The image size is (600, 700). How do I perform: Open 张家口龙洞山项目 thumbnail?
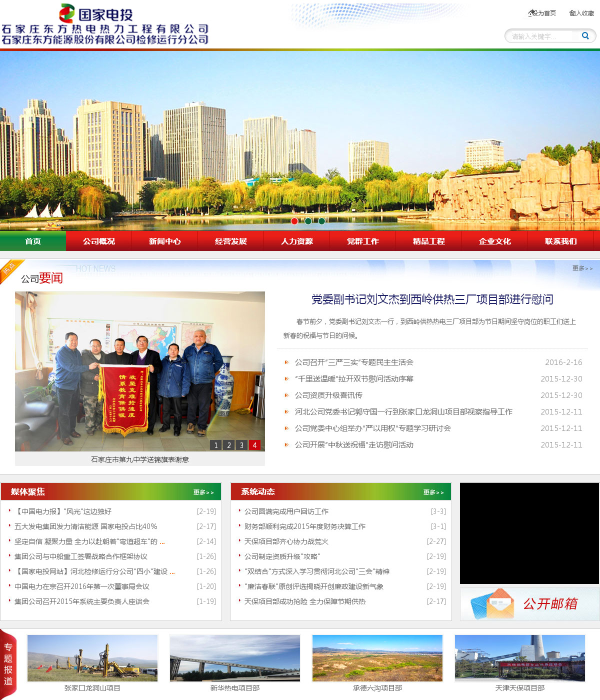coord(92,658)
